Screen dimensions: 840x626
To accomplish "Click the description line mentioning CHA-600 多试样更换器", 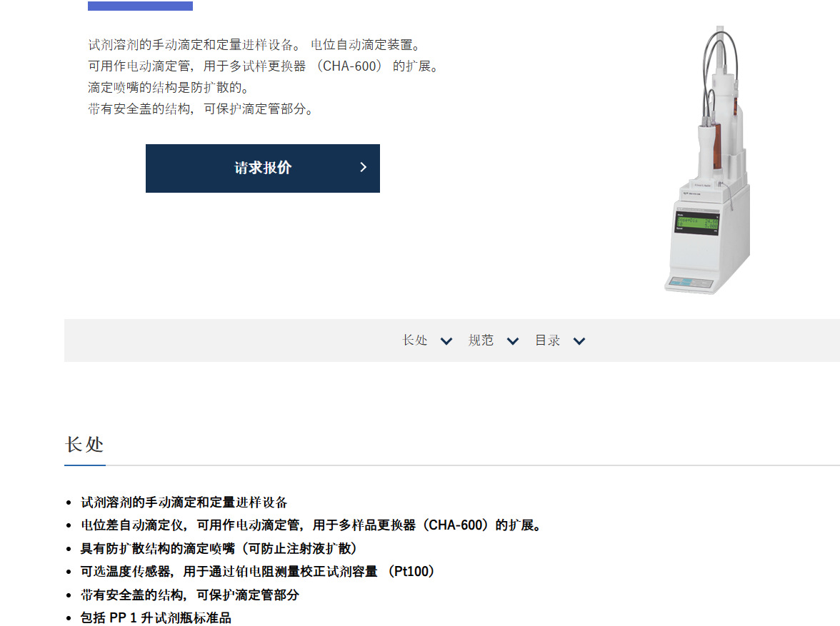I will tap(264, 66).
